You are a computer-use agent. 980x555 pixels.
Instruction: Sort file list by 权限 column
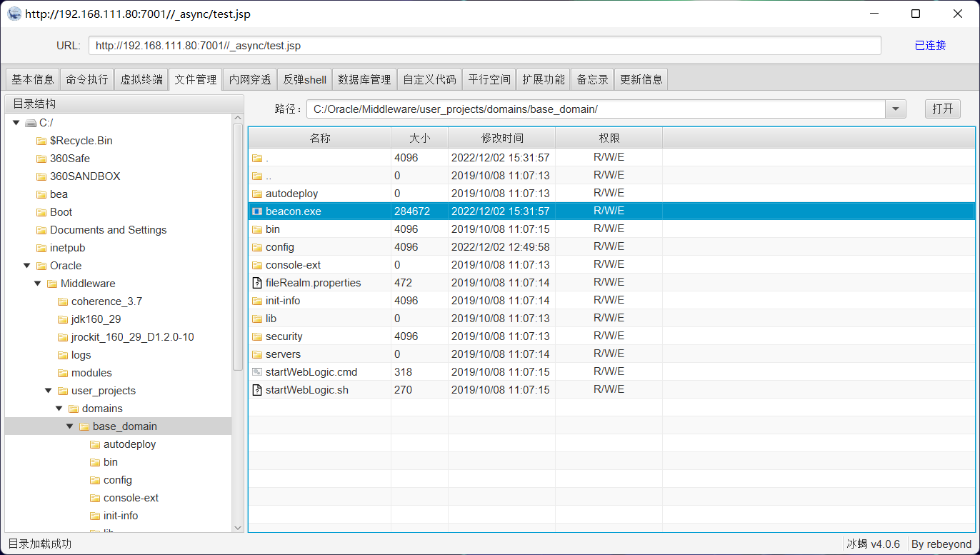609,138
